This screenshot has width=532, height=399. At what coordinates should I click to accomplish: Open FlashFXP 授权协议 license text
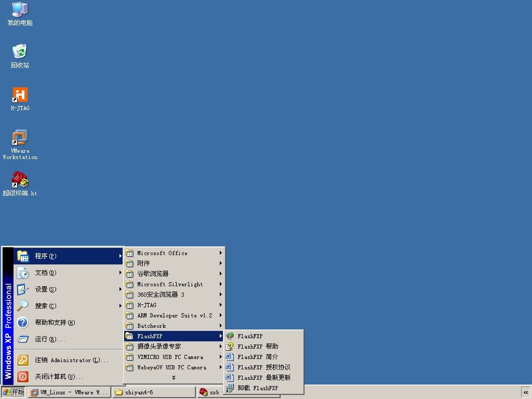pos(264,367)
